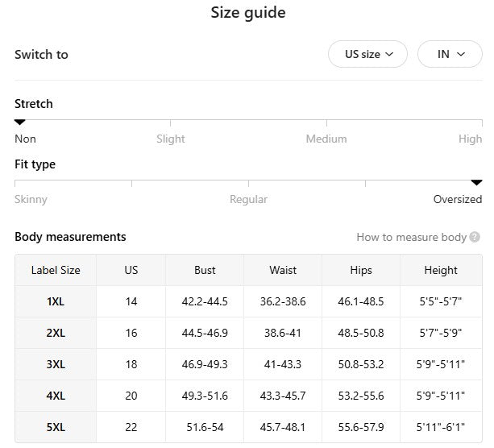Select the 1XL label size row
494x448 pixels.
(x=56, y=302)
